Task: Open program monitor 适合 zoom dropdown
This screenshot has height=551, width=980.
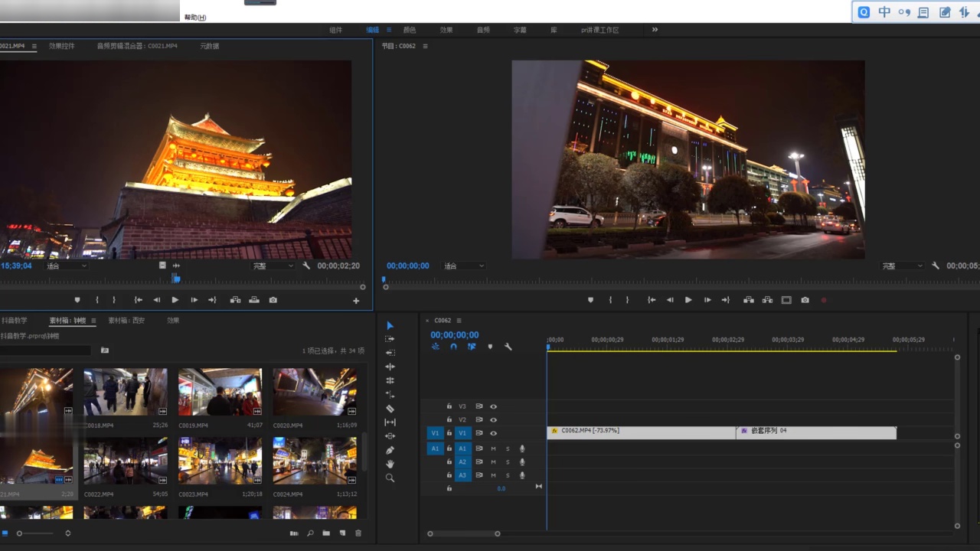Action: tap(464, 266)
